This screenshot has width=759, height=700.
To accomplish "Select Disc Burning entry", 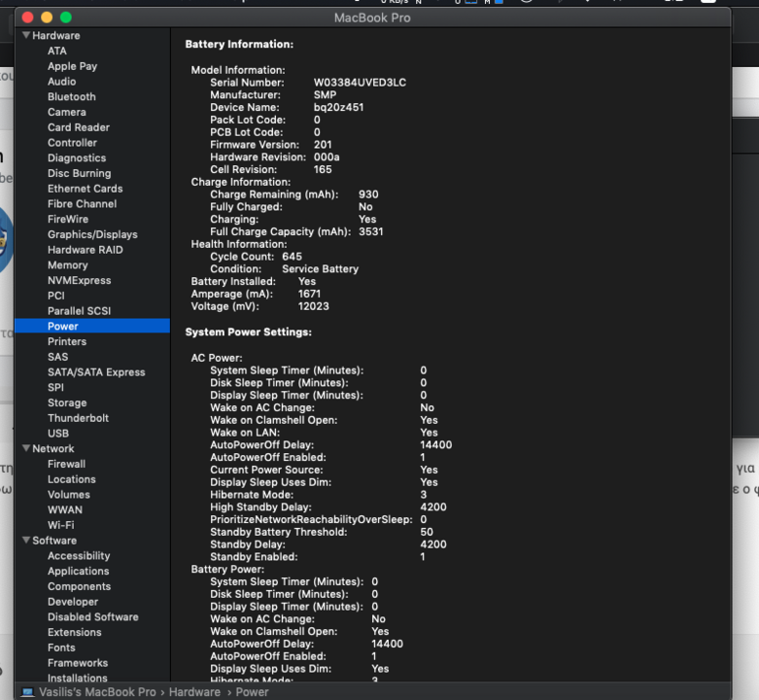I will click(x=80, y=173).
